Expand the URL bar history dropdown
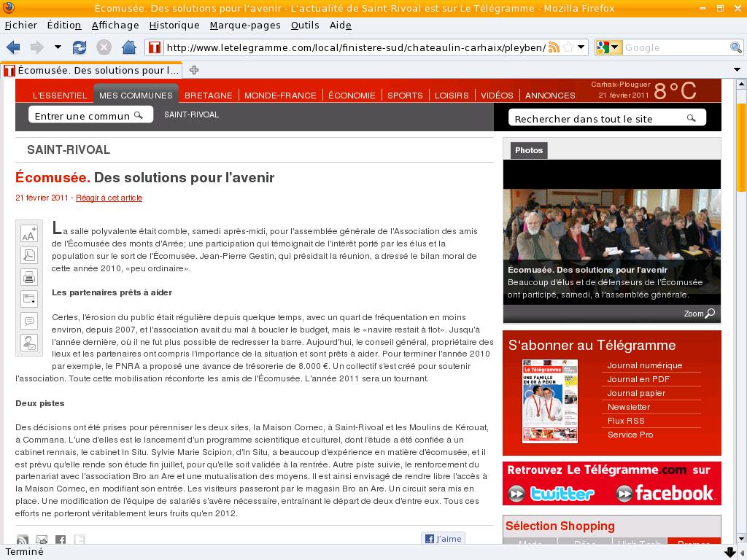 pos(581,47)
